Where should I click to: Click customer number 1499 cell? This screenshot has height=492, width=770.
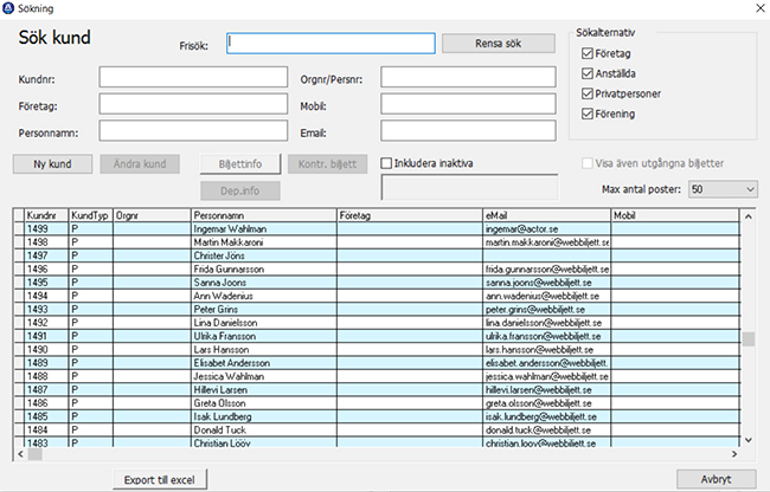pyautogui.click(x=46, y=229)
